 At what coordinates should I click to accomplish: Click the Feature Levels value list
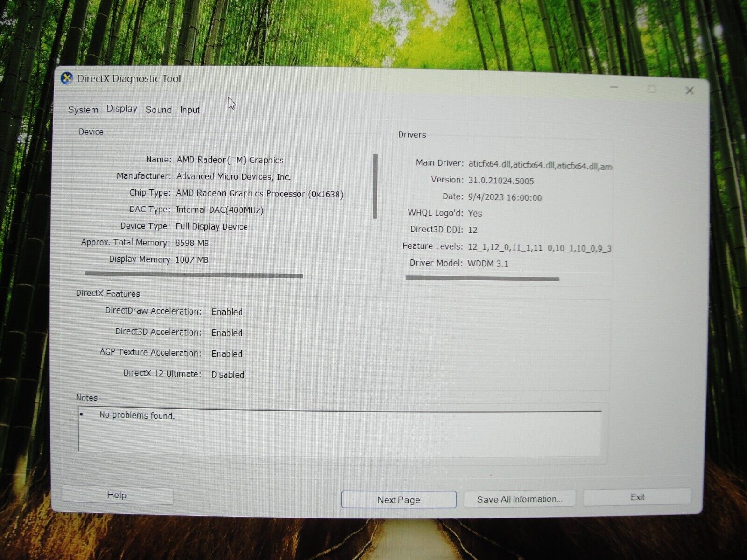coord(539,248)
